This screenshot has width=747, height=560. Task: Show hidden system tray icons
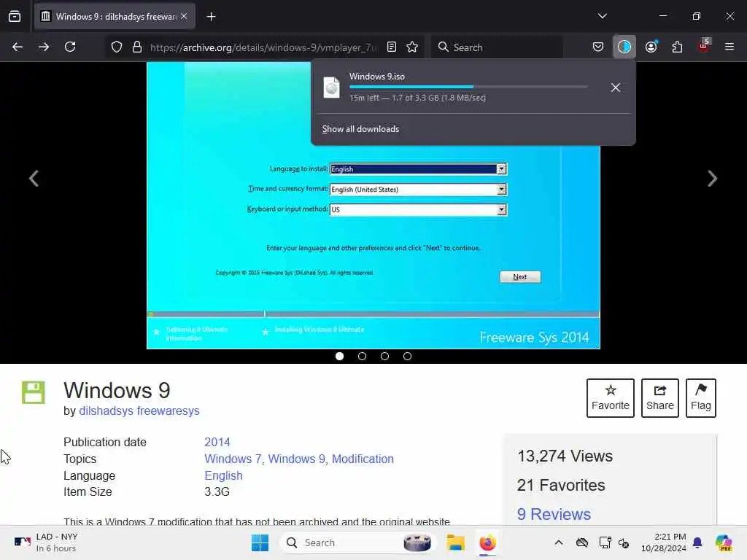point(559,542)
